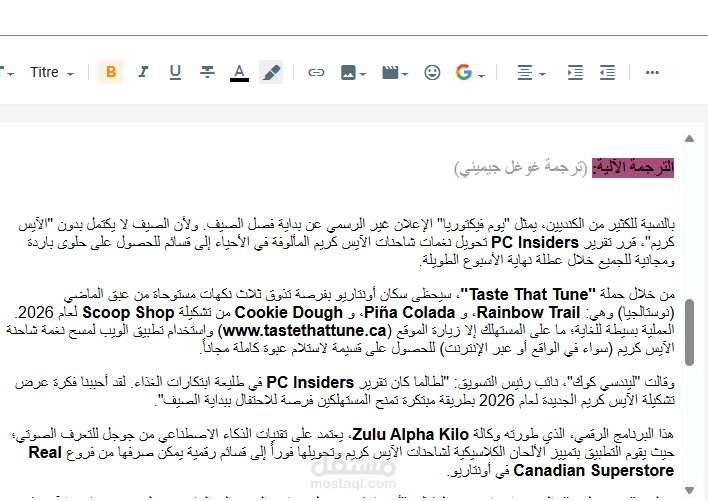
Task: Click the URL www.tastethattune.ca in text
Action: click(x=305, y=330)
